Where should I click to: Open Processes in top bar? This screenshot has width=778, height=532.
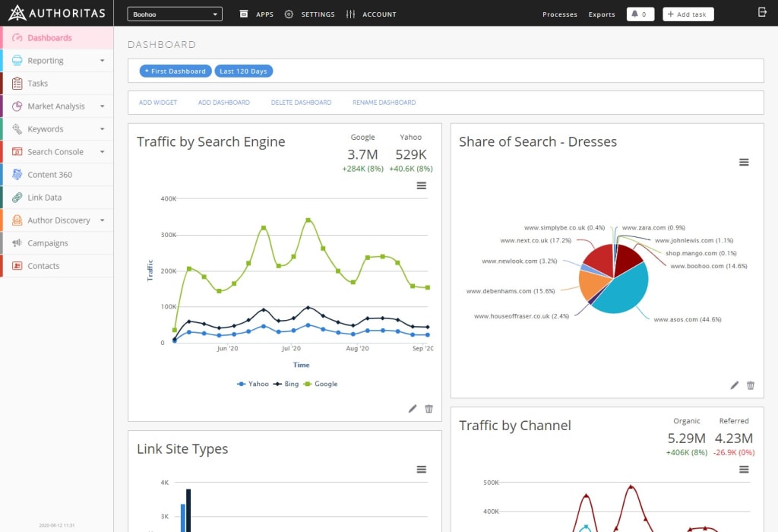pos(560,14)
